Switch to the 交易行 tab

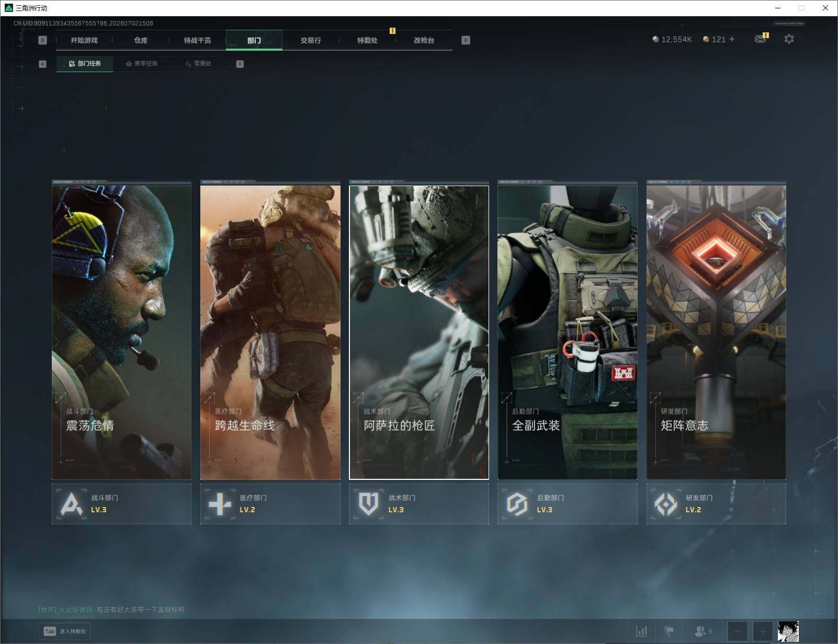tap(311, 40)
